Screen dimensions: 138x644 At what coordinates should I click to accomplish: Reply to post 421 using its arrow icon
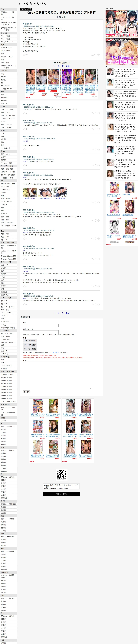(92, 129)
